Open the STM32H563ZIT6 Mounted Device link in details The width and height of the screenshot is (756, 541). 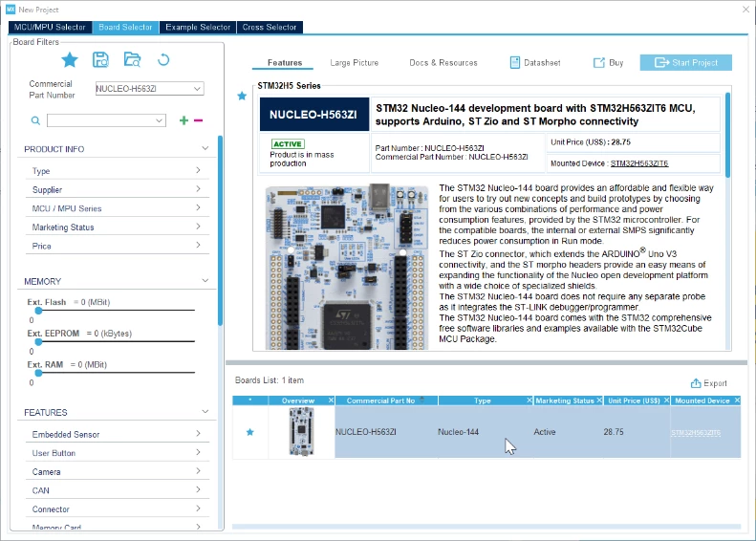pos(639,163)
